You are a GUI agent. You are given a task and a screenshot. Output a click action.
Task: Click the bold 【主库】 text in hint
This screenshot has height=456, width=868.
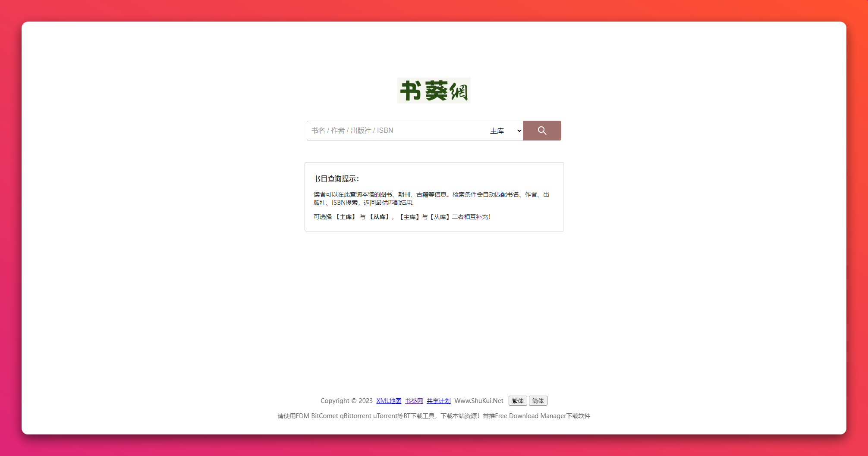346,217
